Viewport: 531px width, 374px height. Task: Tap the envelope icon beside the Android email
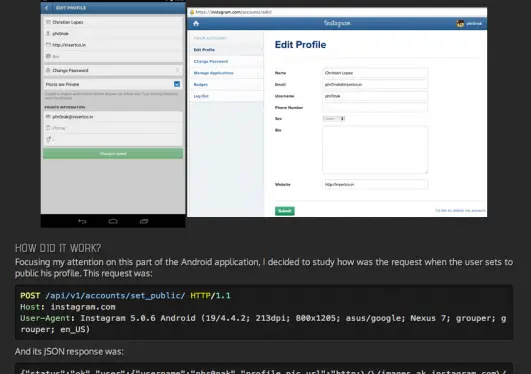[x=48, y=117]
